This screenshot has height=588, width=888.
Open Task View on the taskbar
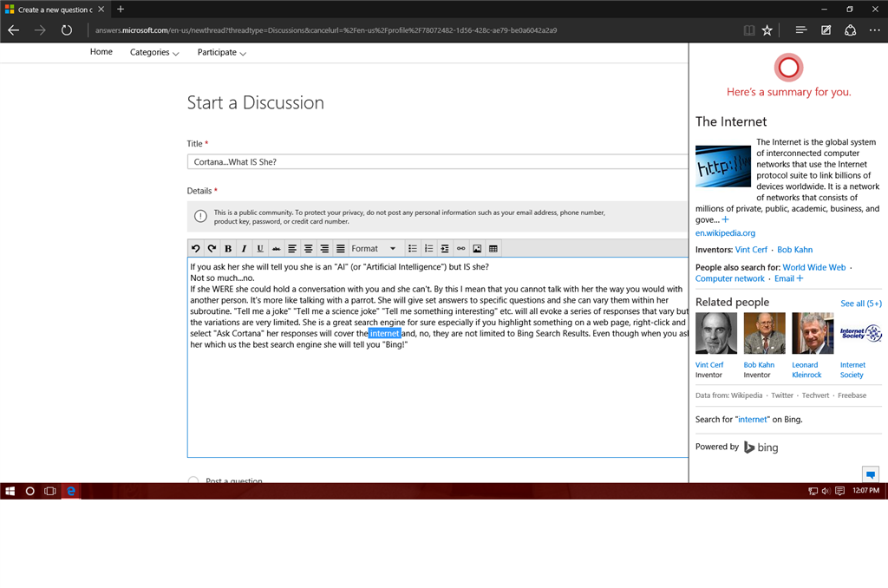50,491
